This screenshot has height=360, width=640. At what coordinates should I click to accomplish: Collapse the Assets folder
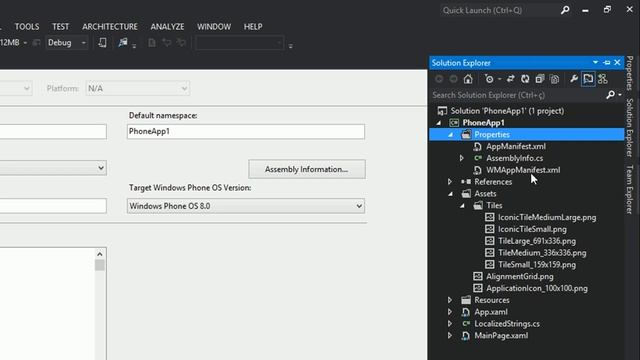[x=450, y=193]
